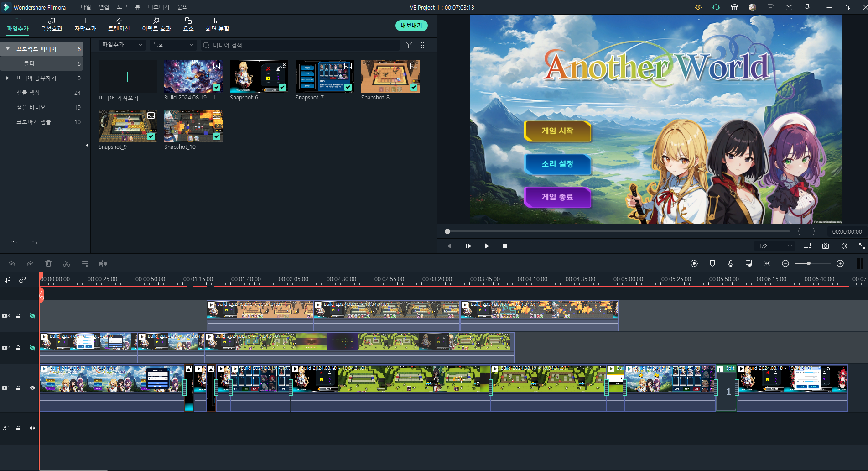
Task: Click the preview playback progress slider
Action: [618, 231]
